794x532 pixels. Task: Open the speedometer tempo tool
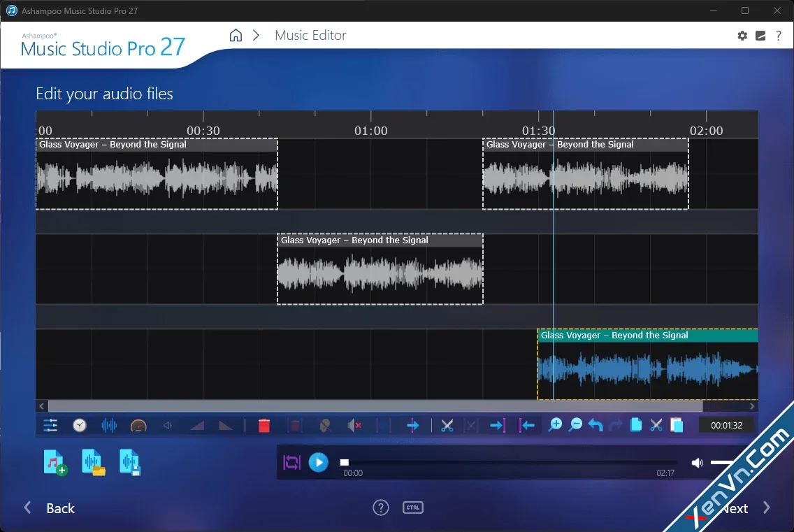coord(138,426)
